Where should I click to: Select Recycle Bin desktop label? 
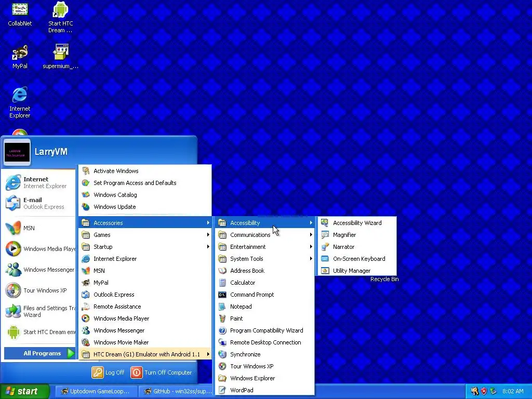pos(384,279)
